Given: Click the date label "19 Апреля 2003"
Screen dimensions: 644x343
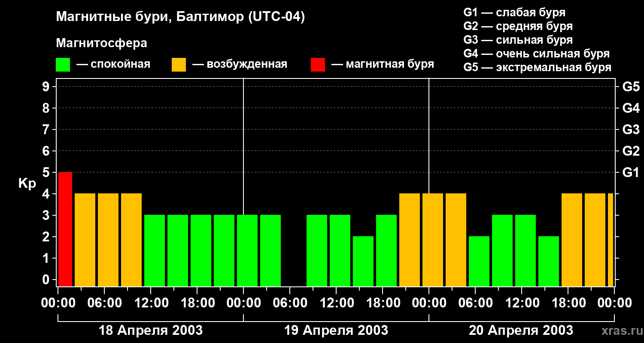Looking at the screenshot, I should click(336, 330).
